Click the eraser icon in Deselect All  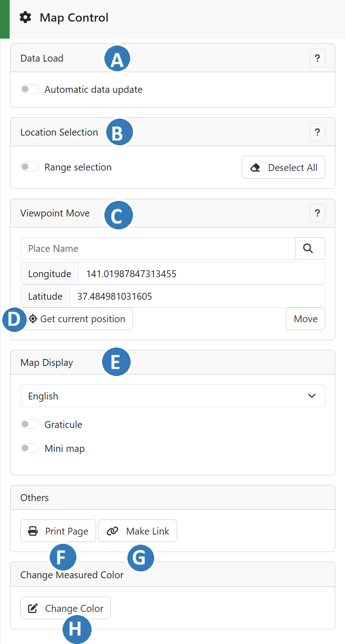255,167
